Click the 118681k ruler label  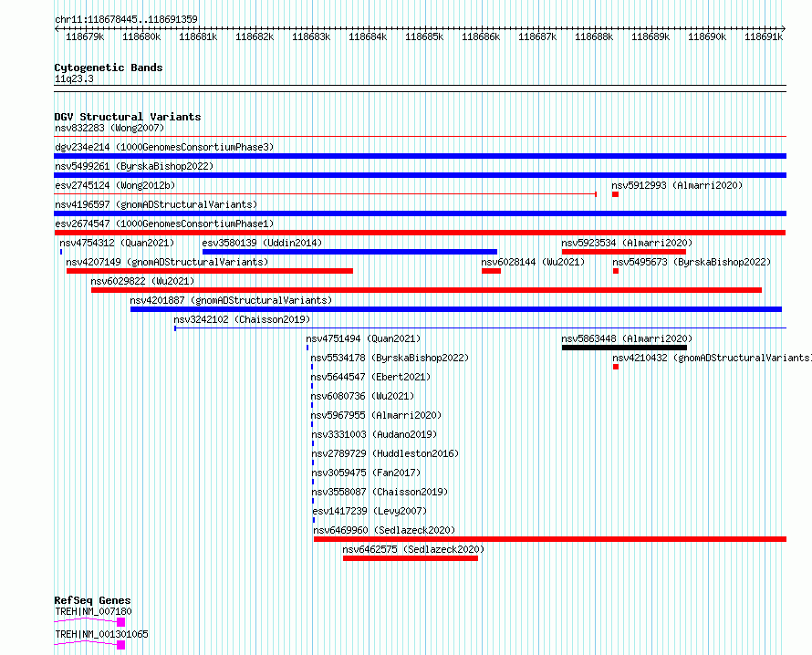198,37
